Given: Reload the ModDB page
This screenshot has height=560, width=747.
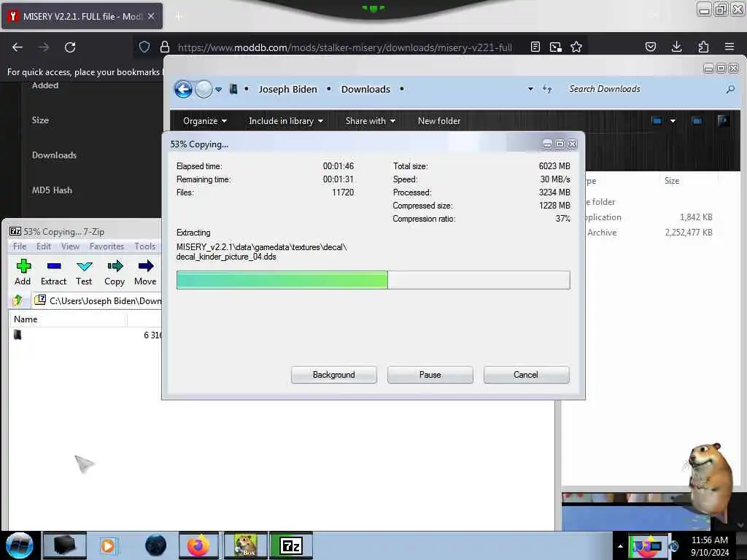Looking at the screenshot, I should pos(70,47).
